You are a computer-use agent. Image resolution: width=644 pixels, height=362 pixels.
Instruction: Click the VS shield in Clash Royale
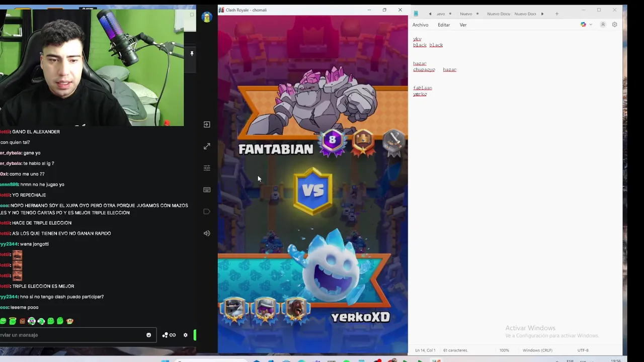pos(313,191)
